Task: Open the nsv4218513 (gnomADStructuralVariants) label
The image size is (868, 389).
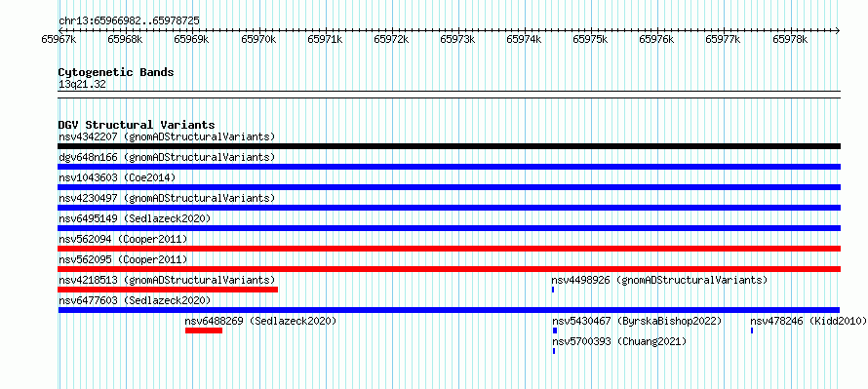Action: coord(167,280)
